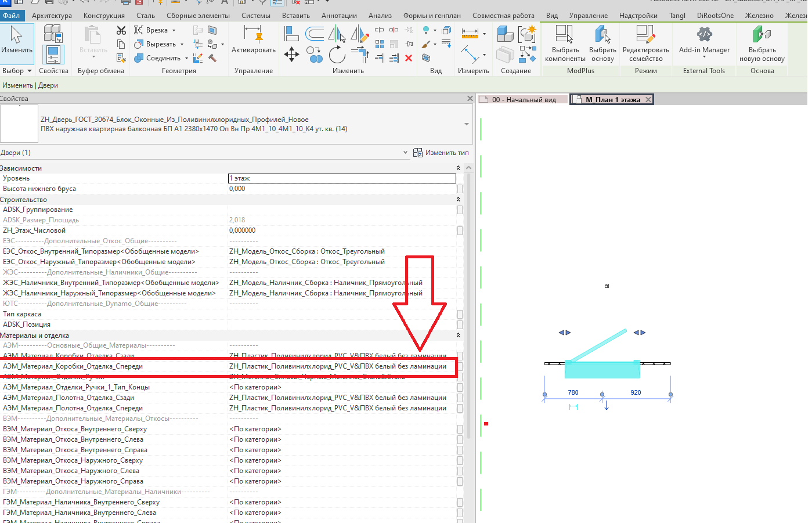Image resolution: width=812 pixels, height=523 pixels.
Task: Select the ВЭМ_Материал_Откоса_Внутреннего_Сверху row
Action: tap(229, 429)
